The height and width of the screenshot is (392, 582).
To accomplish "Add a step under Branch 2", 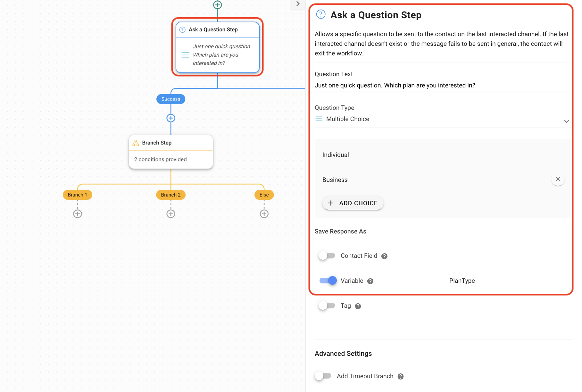I will pyautogui.click(x=171, y=214).
